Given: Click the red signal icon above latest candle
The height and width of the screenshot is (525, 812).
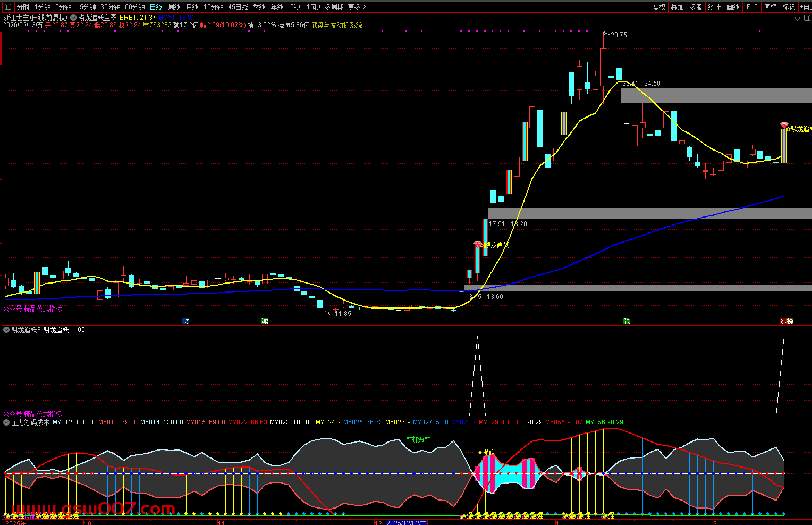Looking at the screenshot, I should pos(784,126).
